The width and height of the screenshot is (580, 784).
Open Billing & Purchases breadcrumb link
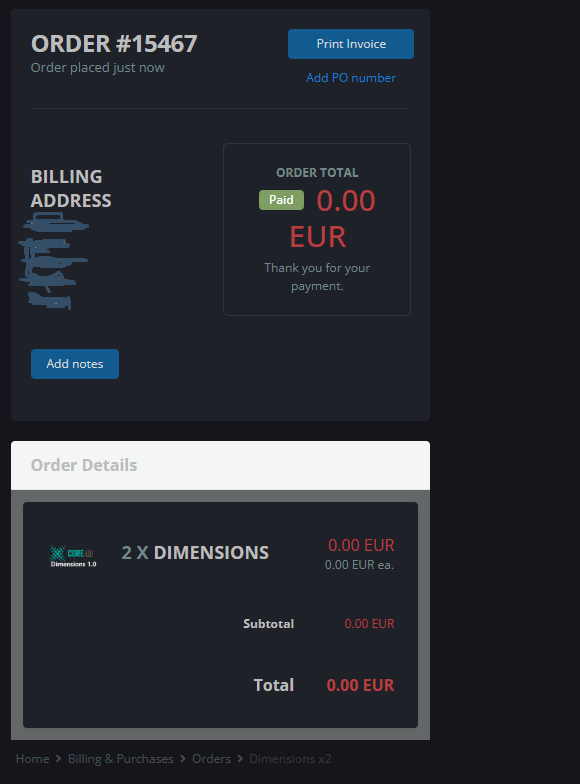[120, 758]
